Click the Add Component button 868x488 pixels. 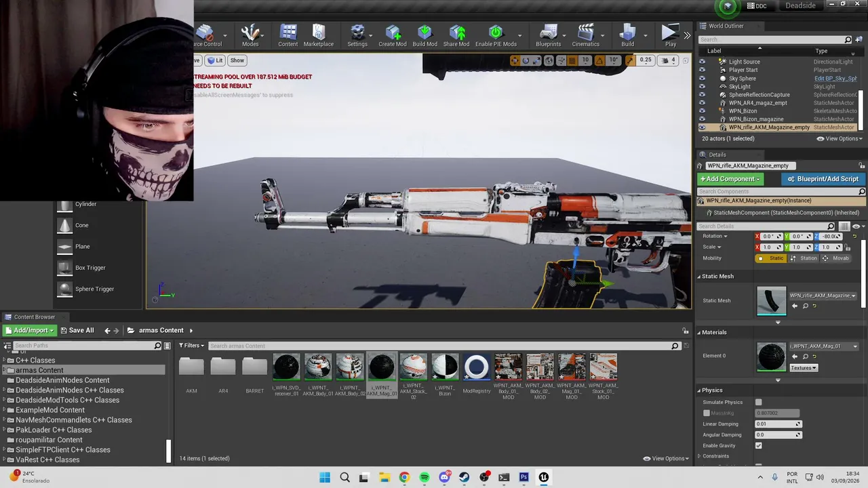tap(730, 179)
